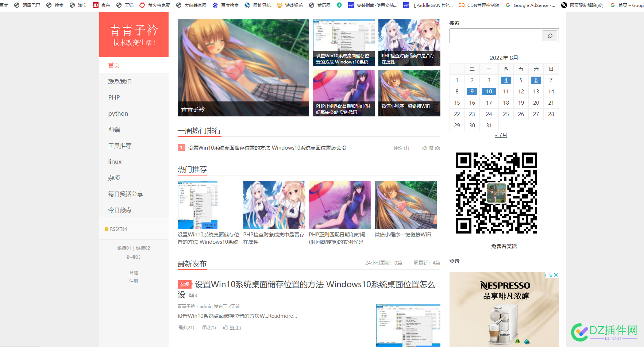Click the search magnifier button
The height and width of the screenshot is (347, 644).
click(550, 36)
